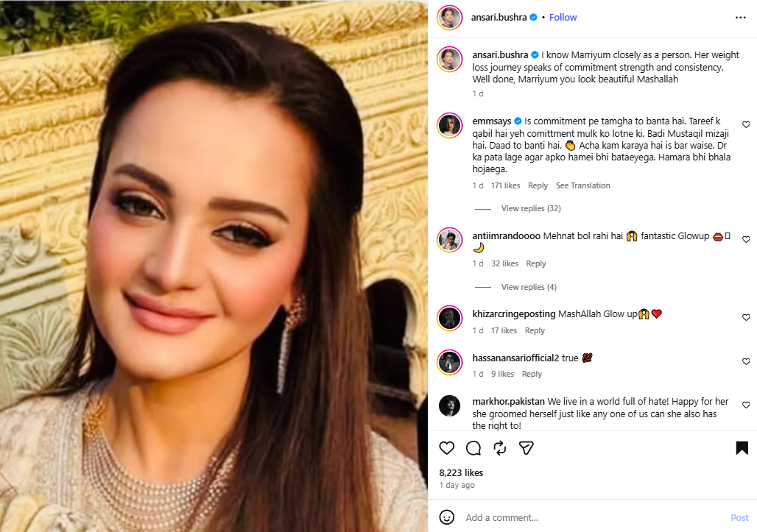Viewport: 757px width, 532px height.
Task: Expand View replies (4)
Action: [x=529, y=287]
